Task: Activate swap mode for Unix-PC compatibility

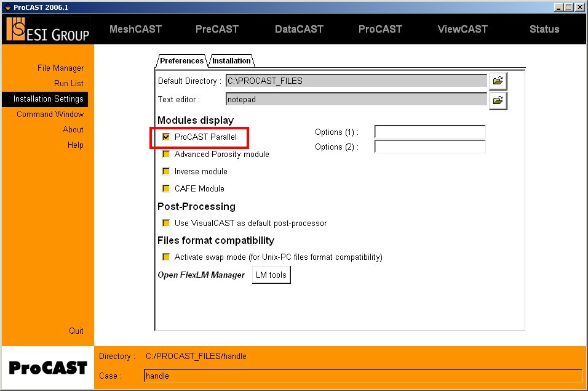Action: 166,257
